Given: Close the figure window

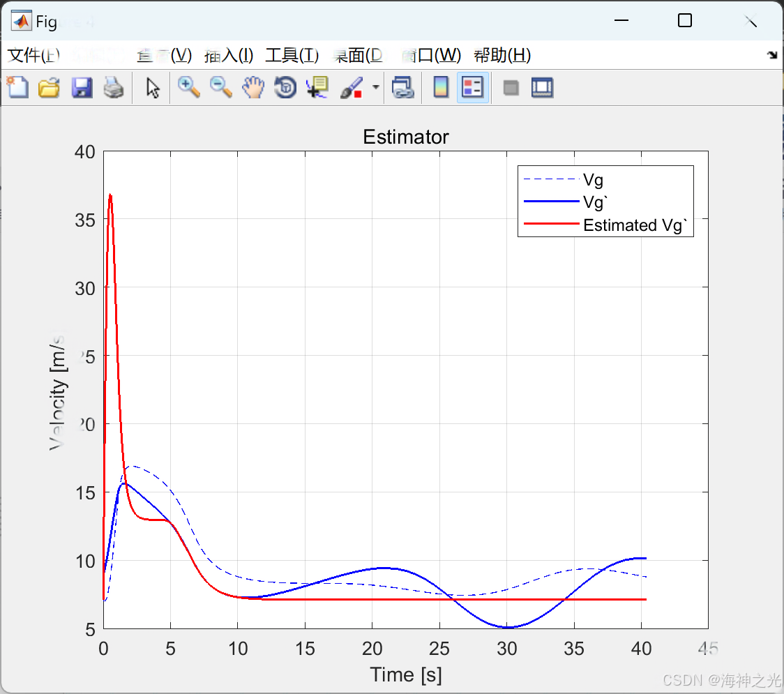Looking at the screenshot, I should coord(751,21).
